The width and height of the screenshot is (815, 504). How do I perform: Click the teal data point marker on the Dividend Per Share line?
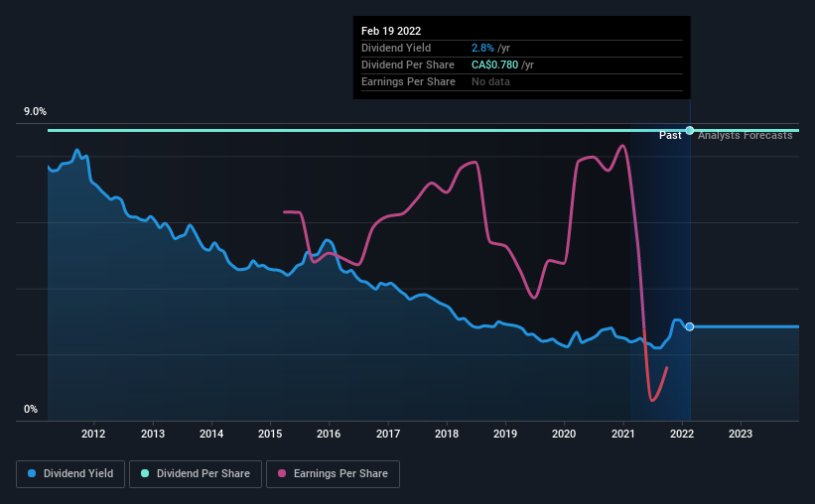(x=690, y=130)
